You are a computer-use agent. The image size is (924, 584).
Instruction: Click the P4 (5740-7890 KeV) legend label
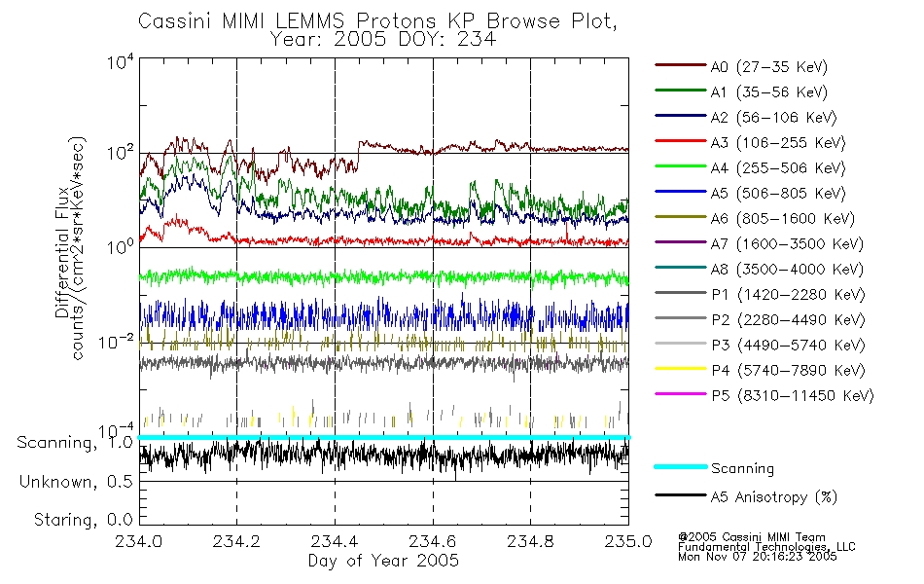click(788, 371)
